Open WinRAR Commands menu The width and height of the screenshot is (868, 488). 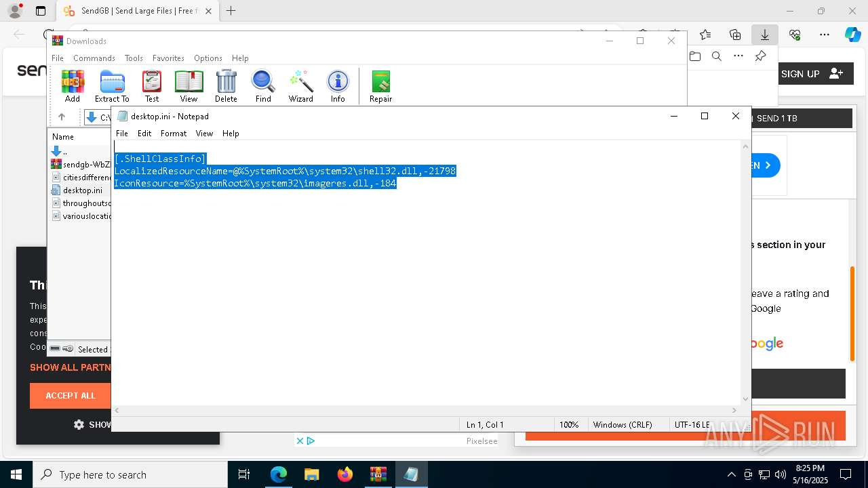(x=94, y=58)
